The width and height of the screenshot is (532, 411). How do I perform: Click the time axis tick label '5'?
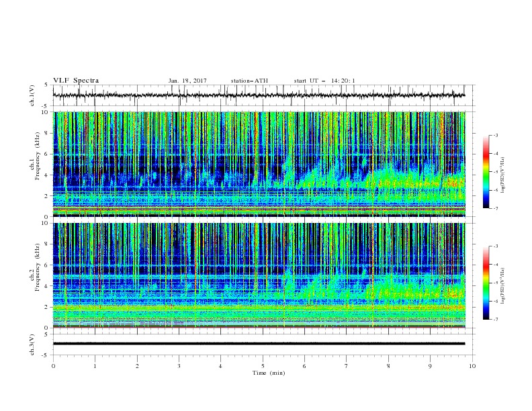click(263, 366)
